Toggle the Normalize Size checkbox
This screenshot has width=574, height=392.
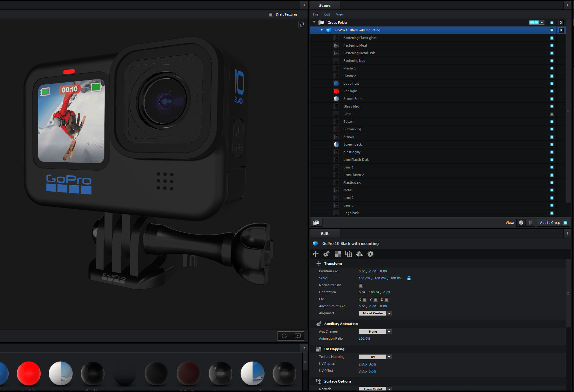coord(361,285)
